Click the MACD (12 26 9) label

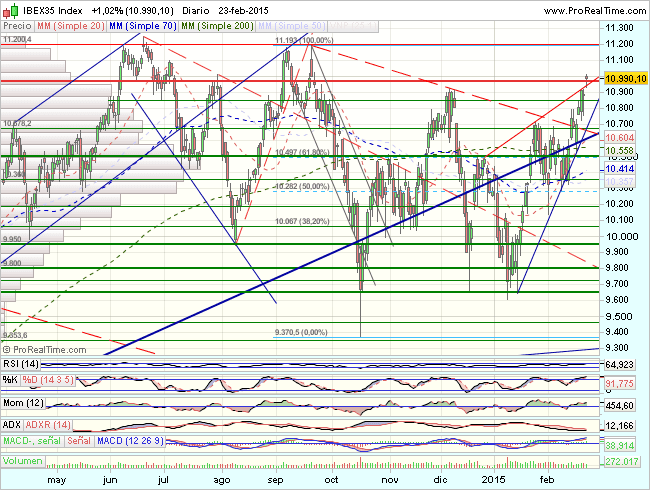click(130, 441)
